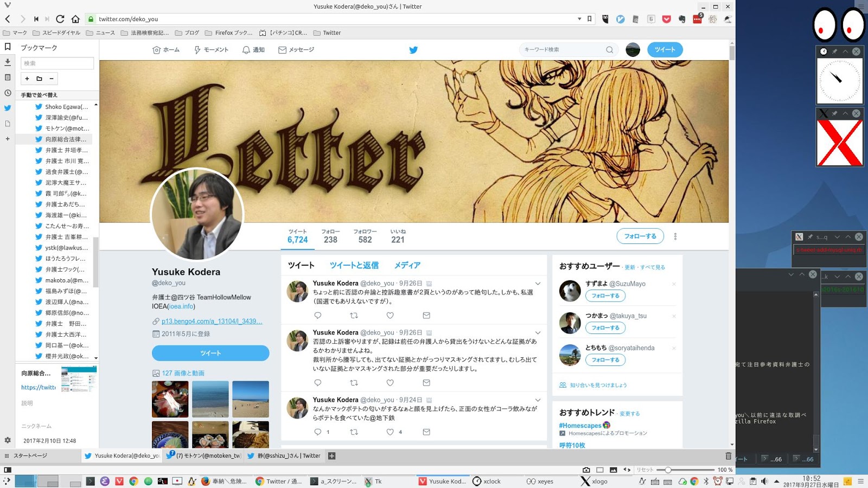Remove the selected bookmark with minus button
Screen dimensions: 868x488
coord(52,79)
